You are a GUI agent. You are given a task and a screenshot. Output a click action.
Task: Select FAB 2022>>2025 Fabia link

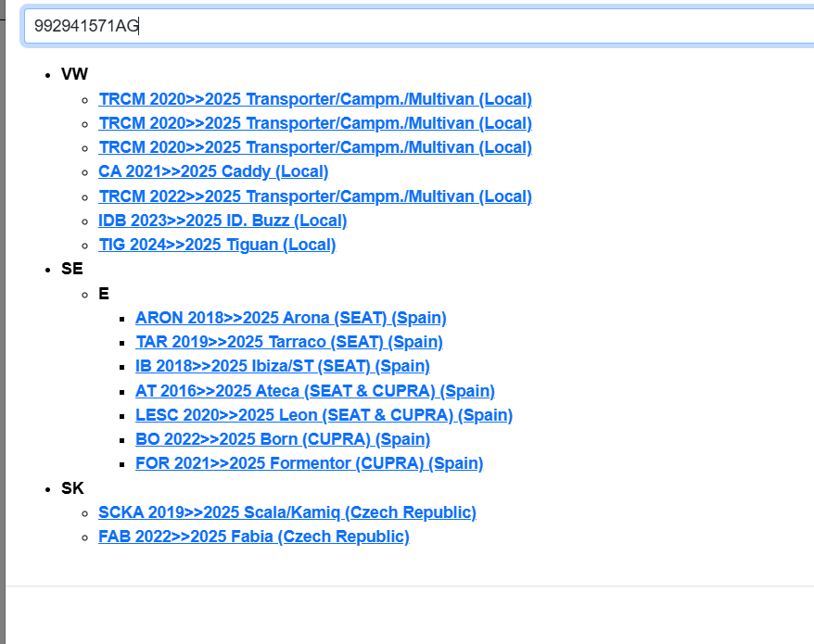pyautogui.click(x=253, y=537)
